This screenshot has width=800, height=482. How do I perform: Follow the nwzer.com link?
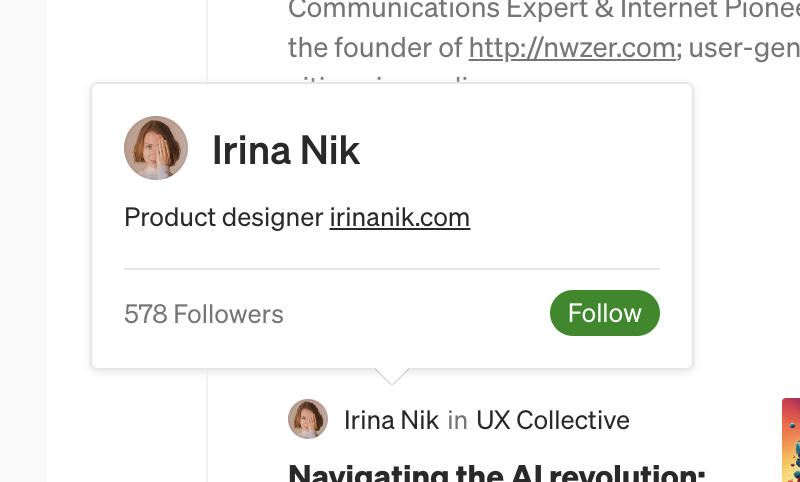click(572, 47)
